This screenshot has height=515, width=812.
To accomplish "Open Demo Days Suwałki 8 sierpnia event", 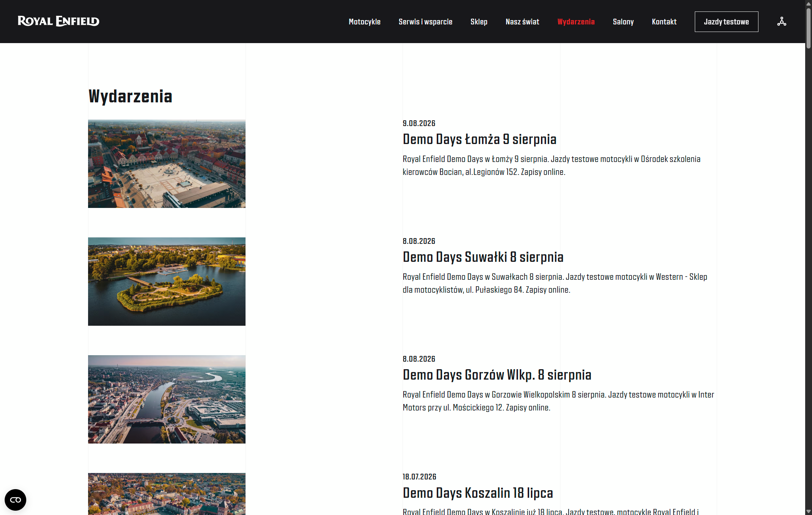I will click(x=483, y=257).
